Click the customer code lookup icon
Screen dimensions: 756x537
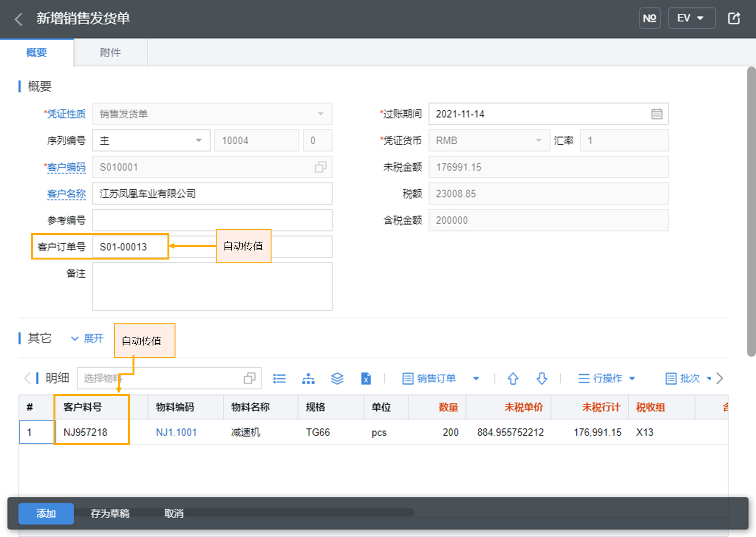point(320,167)
